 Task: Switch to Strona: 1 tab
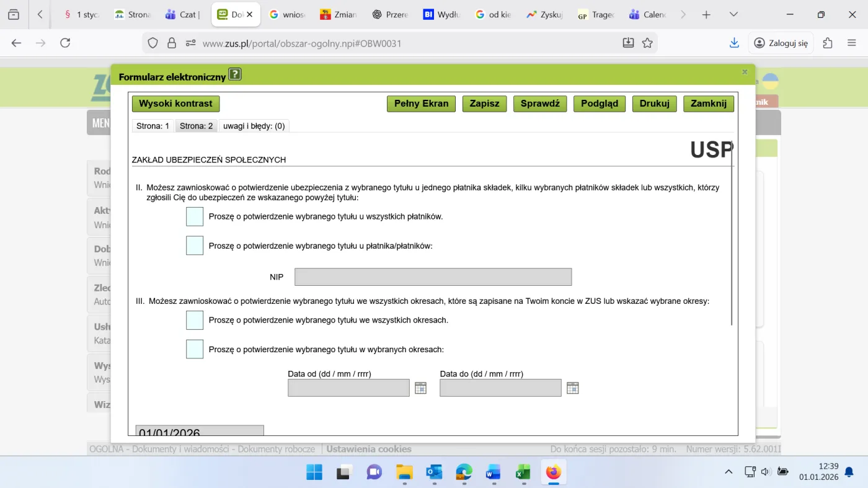coord(153,126)
